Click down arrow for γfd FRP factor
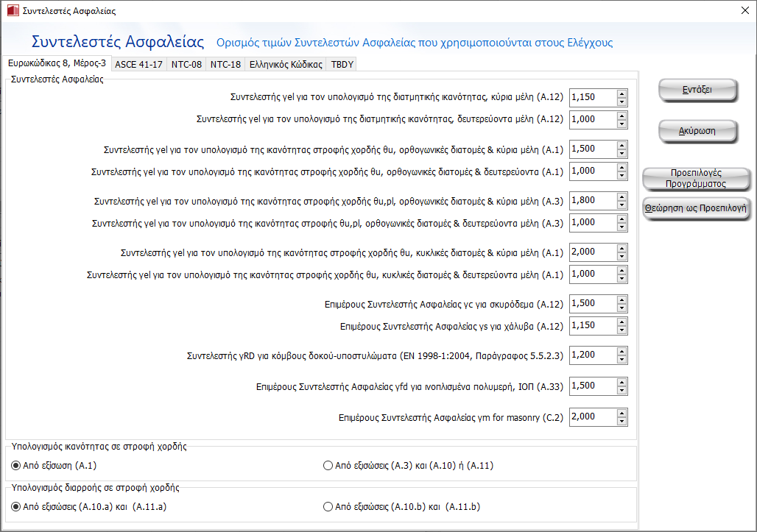Viewport: 757px width, 532px height. (x=622, y=390)
